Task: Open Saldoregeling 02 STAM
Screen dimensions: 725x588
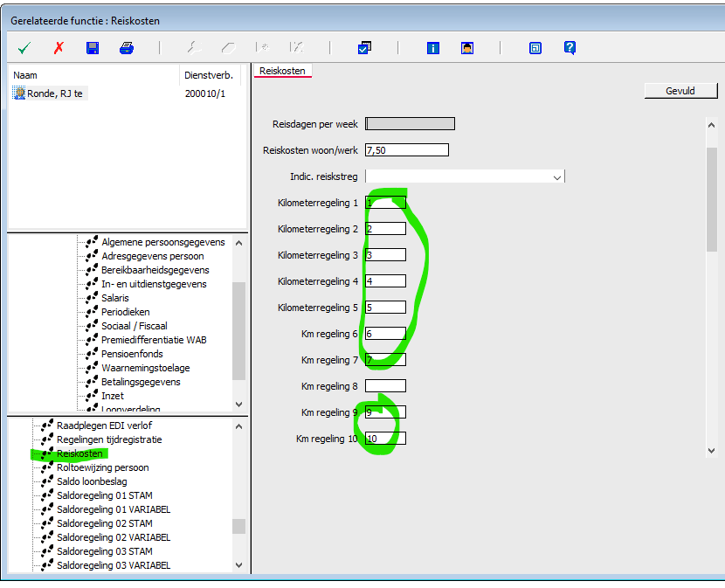Action: [105, 523]
